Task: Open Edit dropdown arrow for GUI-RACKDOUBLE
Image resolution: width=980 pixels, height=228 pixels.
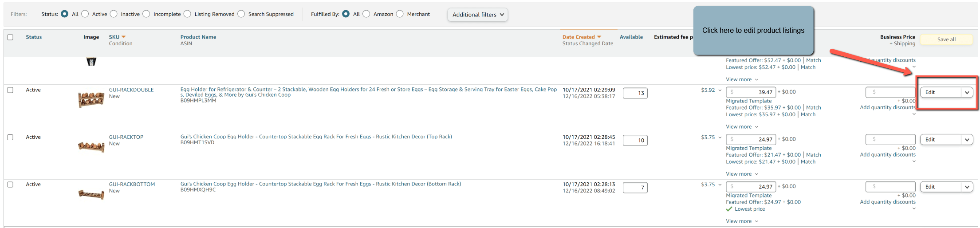Action: (967, 92)
